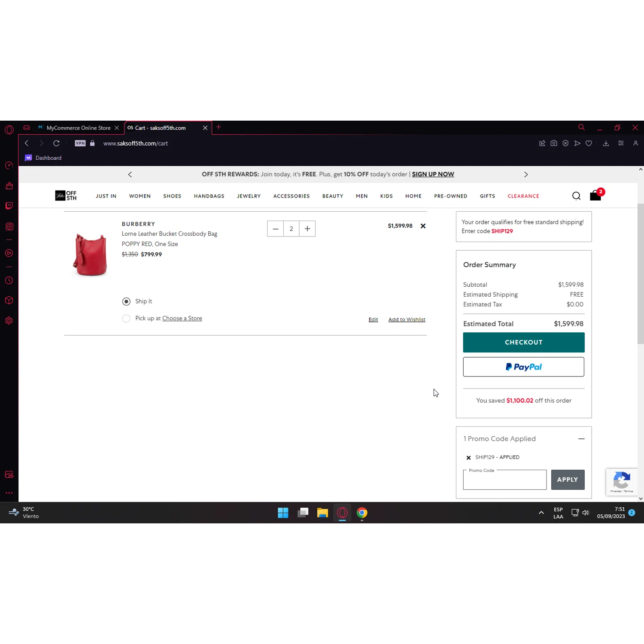Screen dimensions: 644x644
Task: Focus the Promo Code input field
Action: tap(504, 480)
